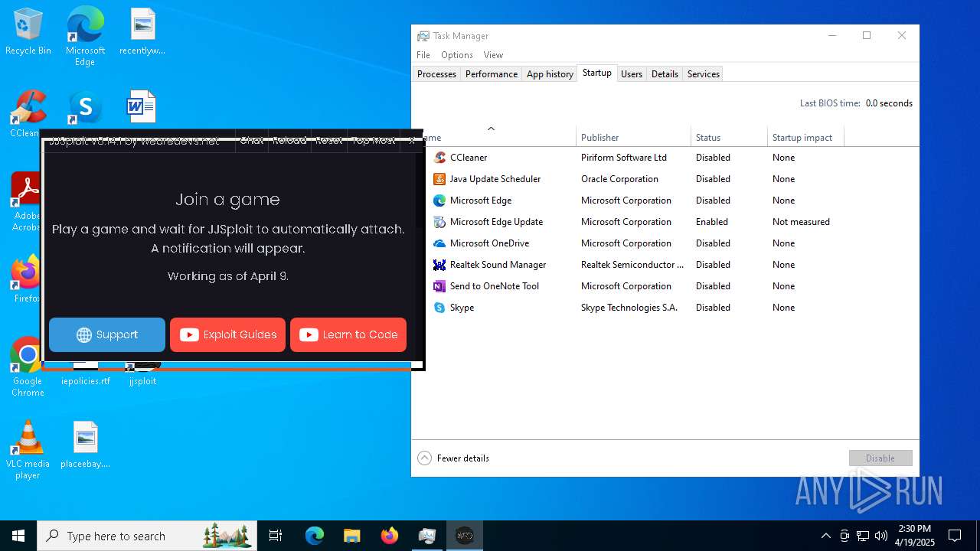Select the placeebay file on the desktop
Viewport: 980px width, 551px height.
pos(86,445)
